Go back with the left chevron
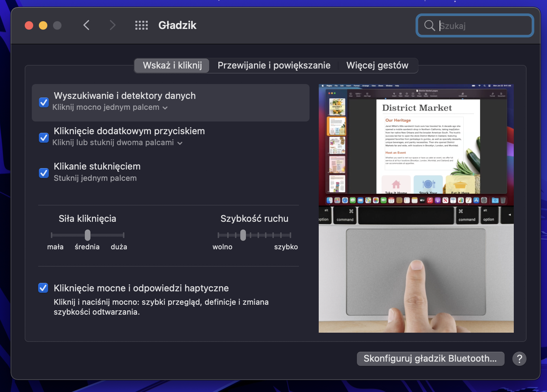Image resolution: width=547 pixels, height=392 pixels. coord(87,25)
